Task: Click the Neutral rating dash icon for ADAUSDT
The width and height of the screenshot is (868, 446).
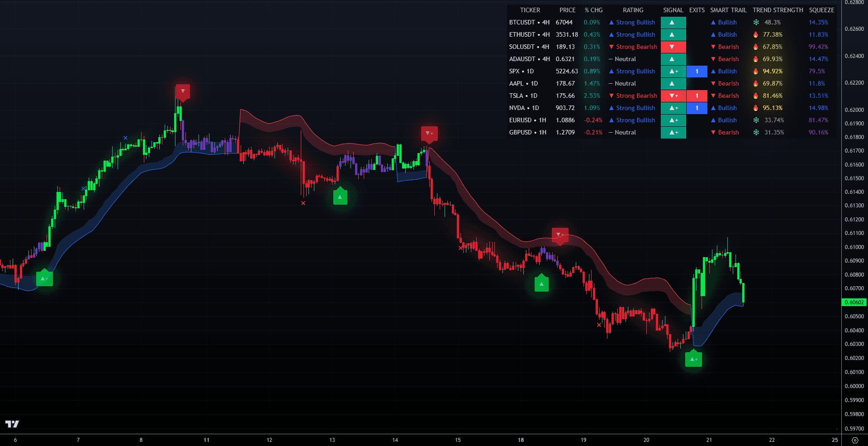Action: click(612, 59)
